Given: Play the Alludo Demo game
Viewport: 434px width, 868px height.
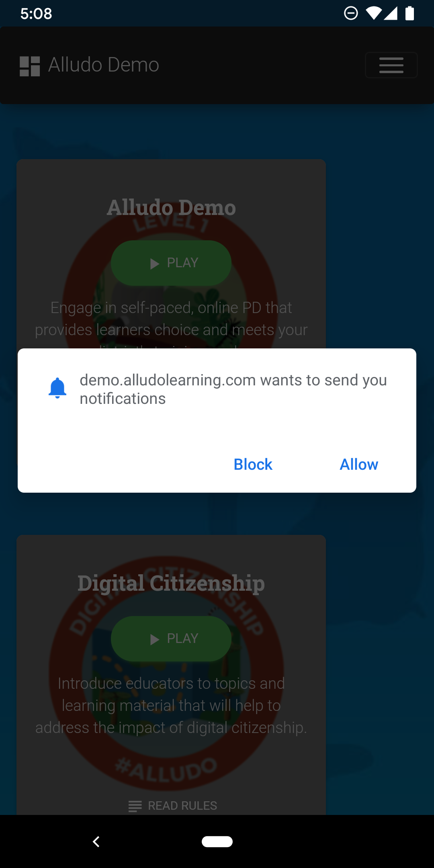Looking at the screenshot, I should click(171, 263).
